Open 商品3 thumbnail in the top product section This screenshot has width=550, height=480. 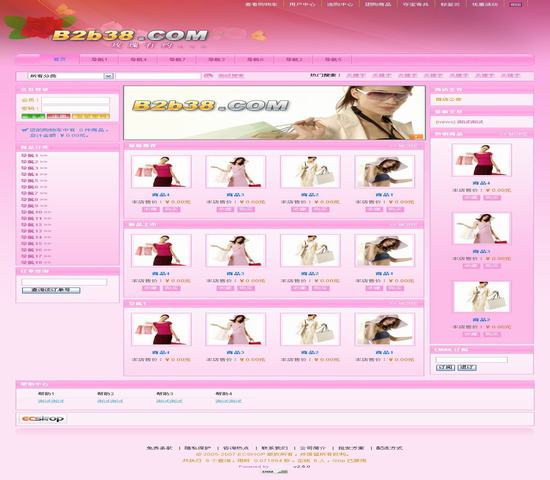[236, 172]
